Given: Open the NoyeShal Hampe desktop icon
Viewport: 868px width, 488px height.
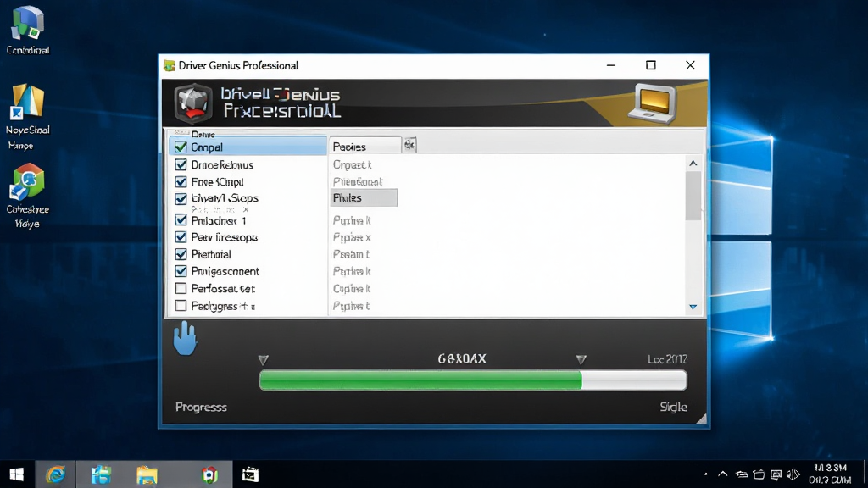Looking at the screenshot, I should (28, 117).
